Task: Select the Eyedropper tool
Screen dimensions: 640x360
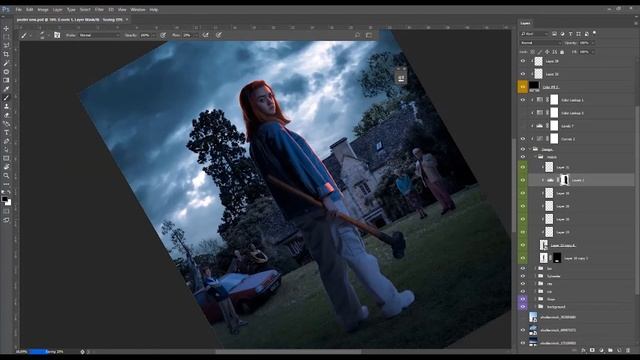Action: click(x=6, y=89)
